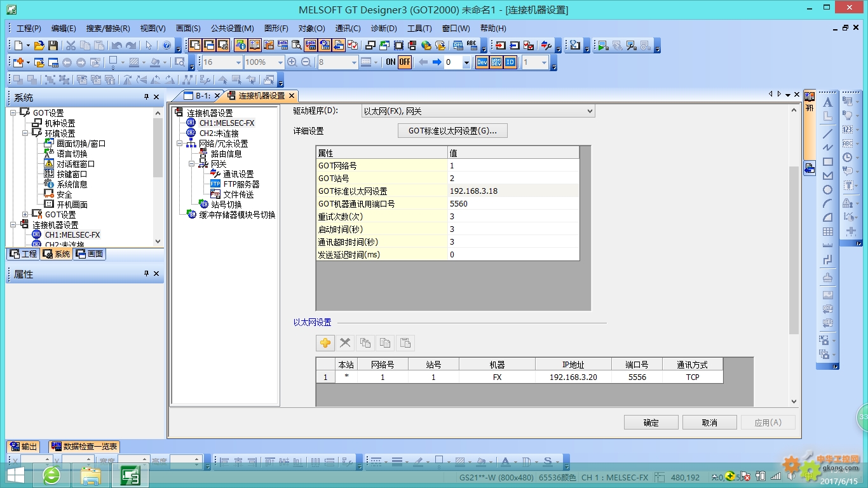
Task: Open a project with the folder icon
Action: [39, 45]
